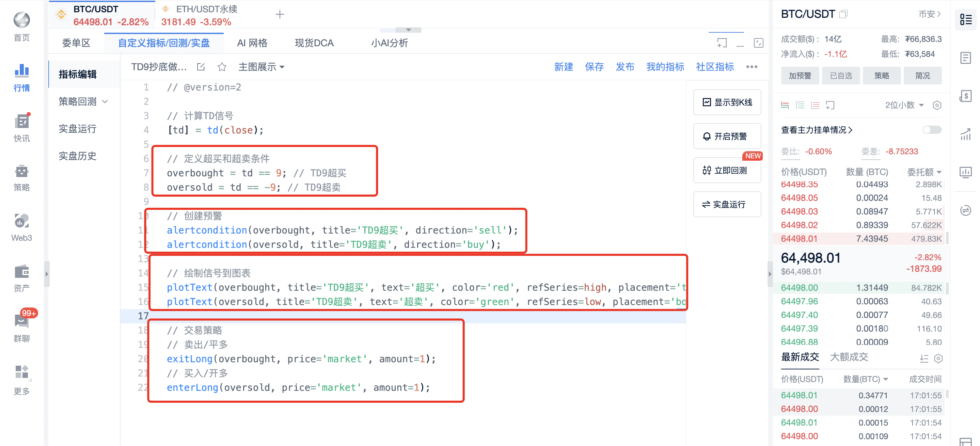
Task: Select sell-only red order book view icon
Action: 815,105
